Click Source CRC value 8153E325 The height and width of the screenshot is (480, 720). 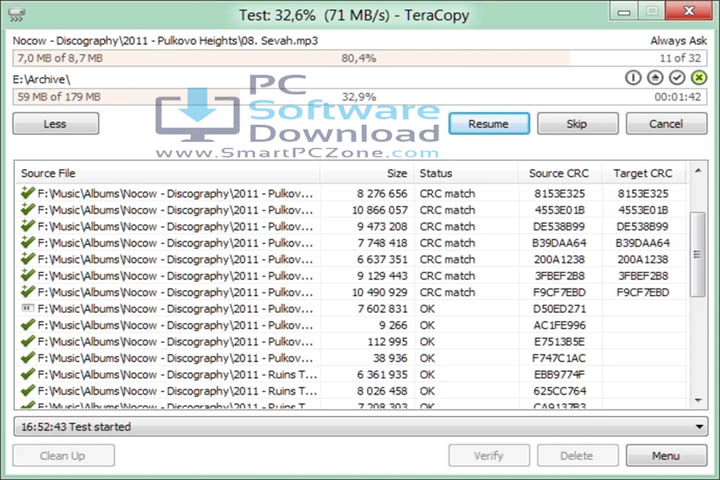click(x=559, y=193)
